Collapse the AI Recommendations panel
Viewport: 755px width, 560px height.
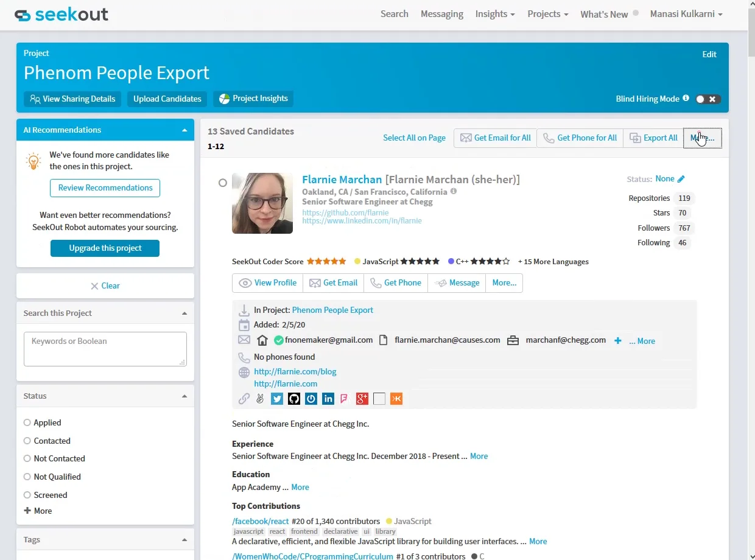[x=184, y=130]
